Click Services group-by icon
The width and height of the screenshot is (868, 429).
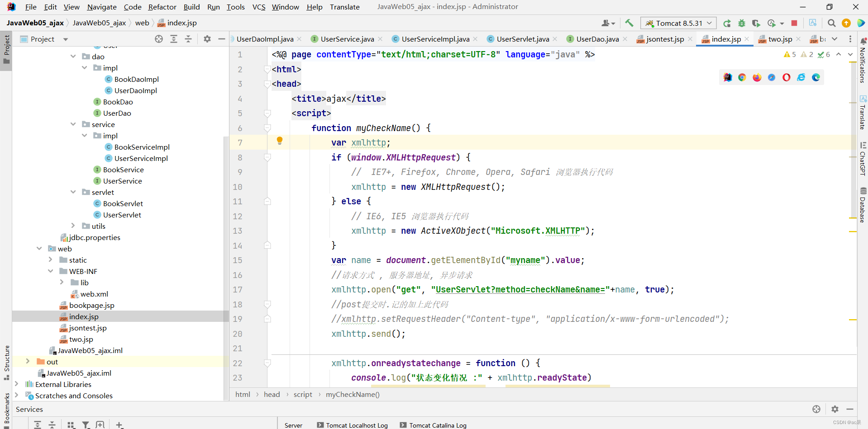pos(71,424)
